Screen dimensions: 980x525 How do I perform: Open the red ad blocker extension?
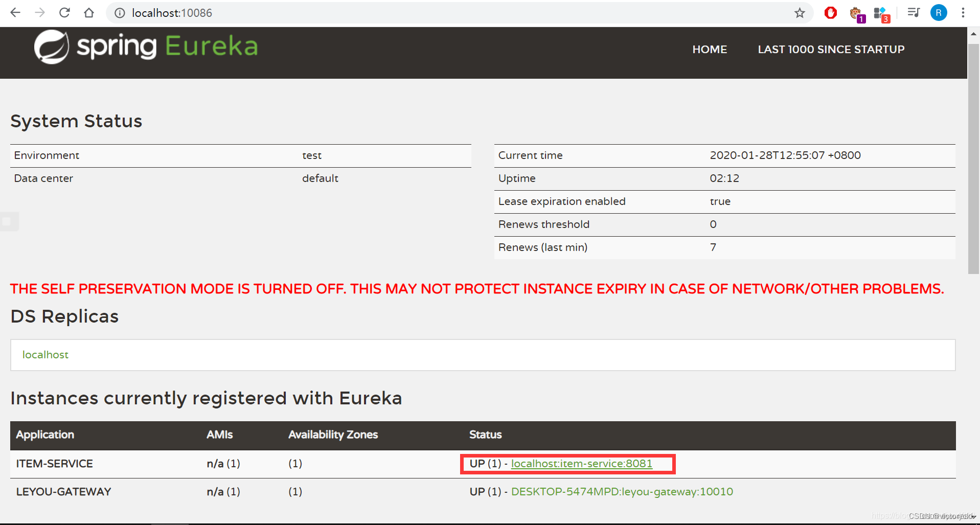831,13
